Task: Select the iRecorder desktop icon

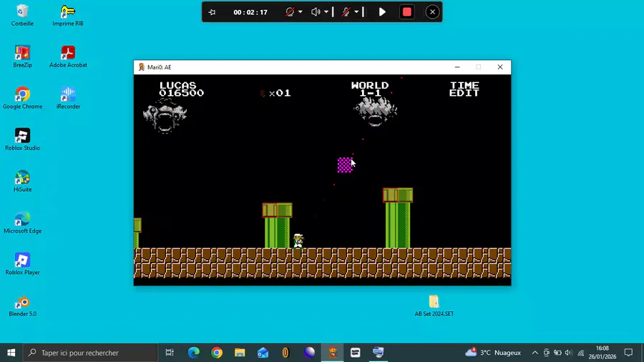Action: click(x=68, y=99)
